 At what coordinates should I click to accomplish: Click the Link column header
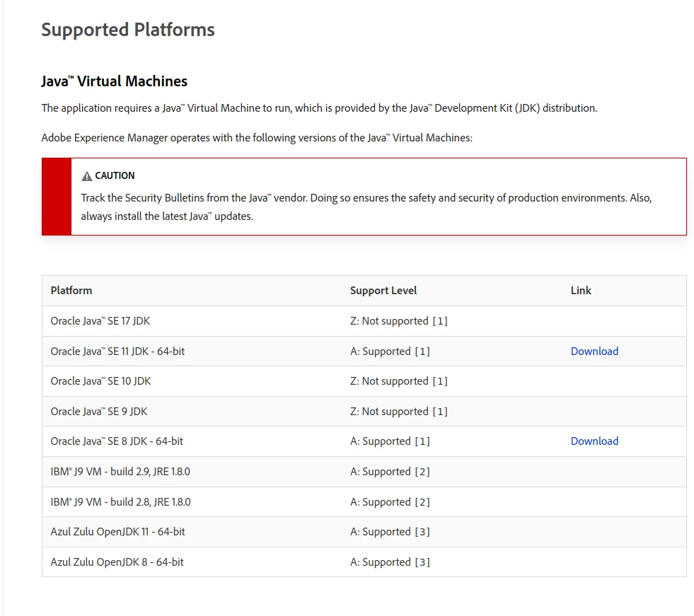pyautogui.click(x=581, y=291)
